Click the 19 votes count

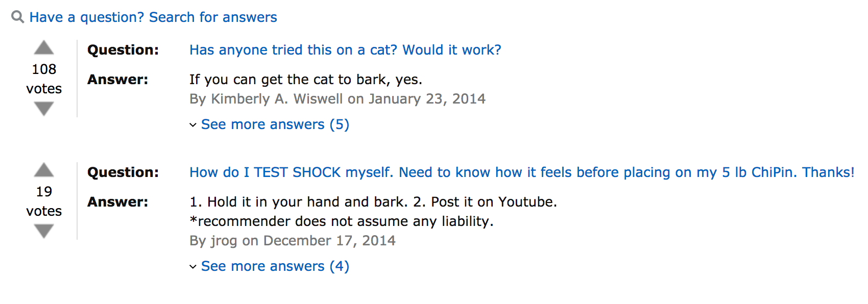44,201
